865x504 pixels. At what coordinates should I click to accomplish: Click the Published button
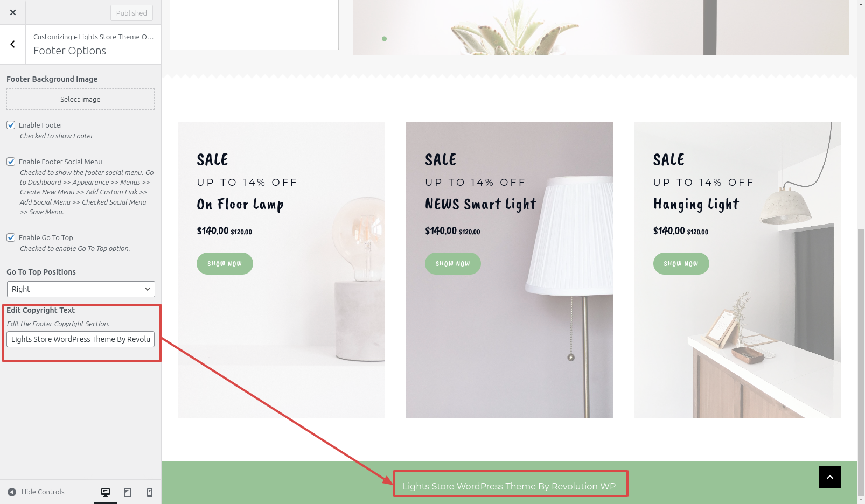pyautogui.click(x=131, y=13)
